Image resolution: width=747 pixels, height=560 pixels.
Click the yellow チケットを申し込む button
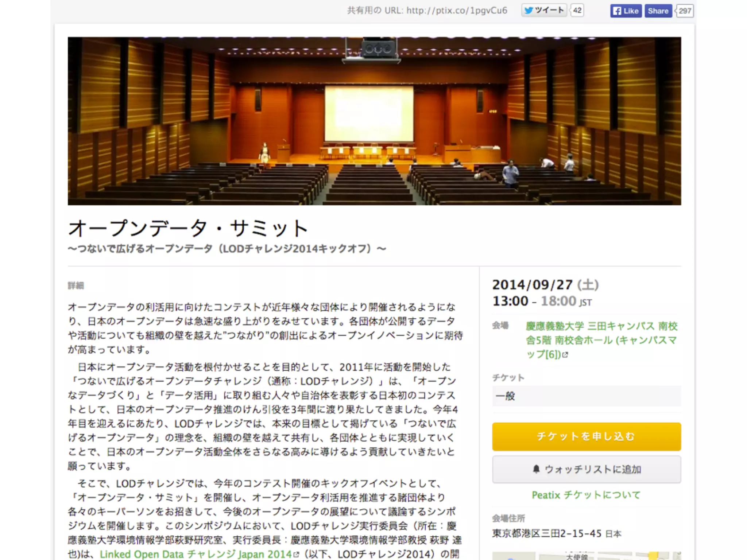tap(586, 436)
